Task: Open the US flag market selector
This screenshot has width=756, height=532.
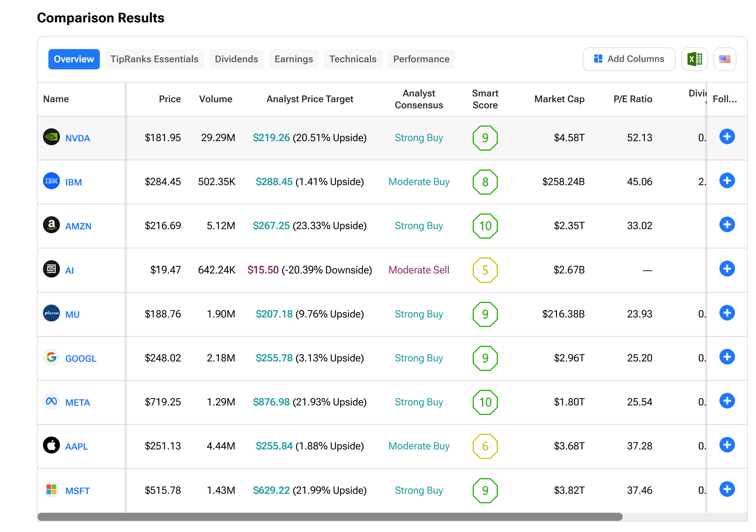Action: tap(725, 59)
